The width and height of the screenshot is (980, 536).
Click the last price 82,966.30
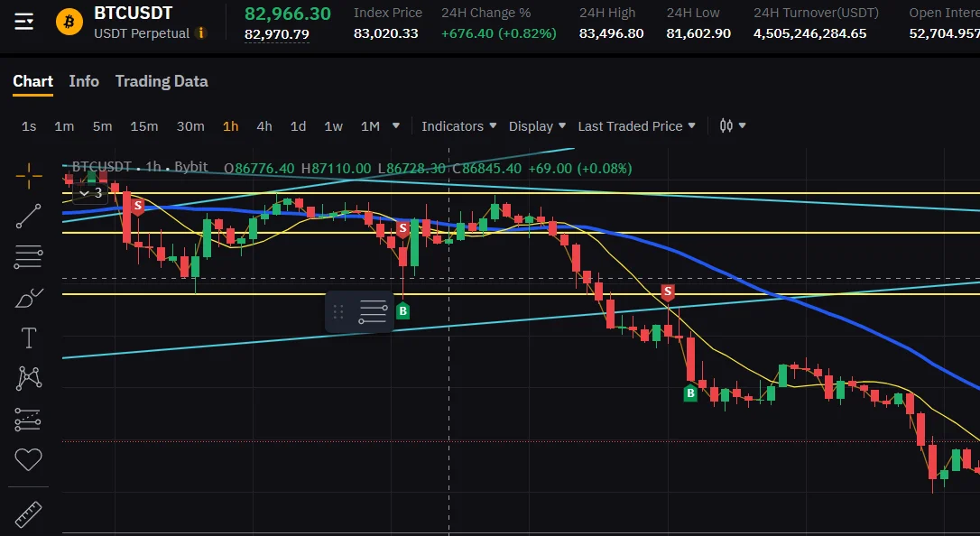288,14
